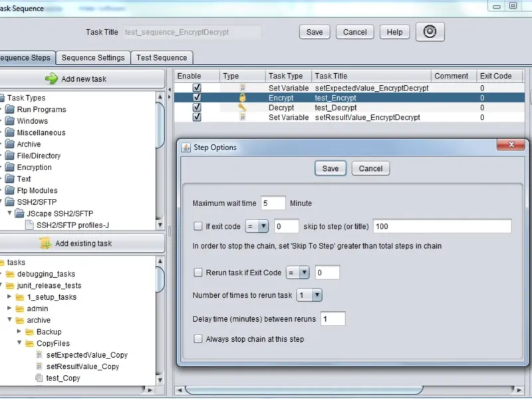Click the setResultValue_Copy task icon
532x399 pixels.
click(x=39, y=366)
